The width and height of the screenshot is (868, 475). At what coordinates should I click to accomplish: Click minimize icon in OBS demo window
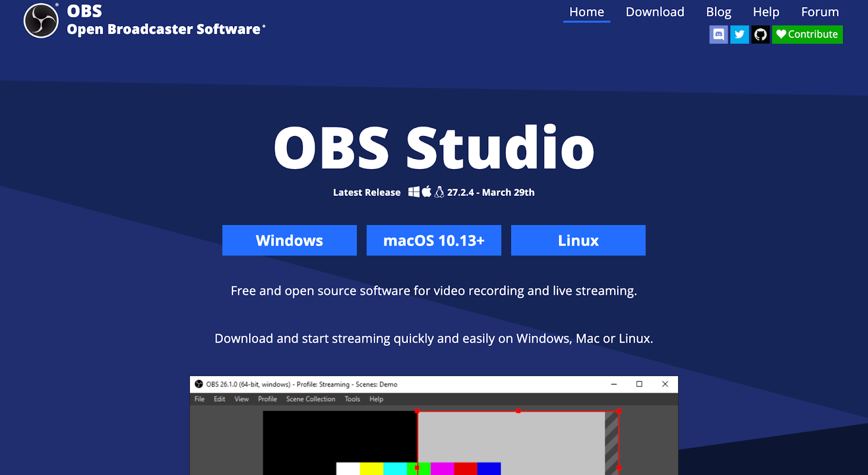[x=614, y=384]
